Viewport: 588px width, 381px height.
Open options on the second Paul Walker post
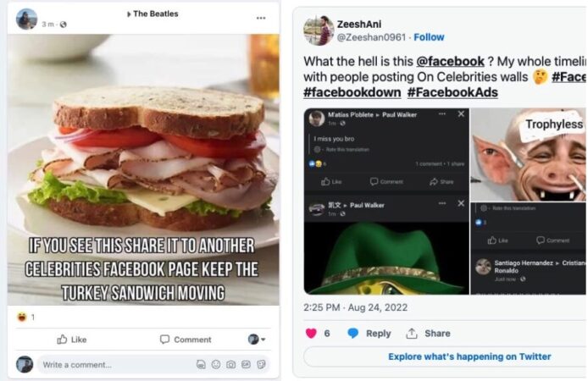[442, 203]
